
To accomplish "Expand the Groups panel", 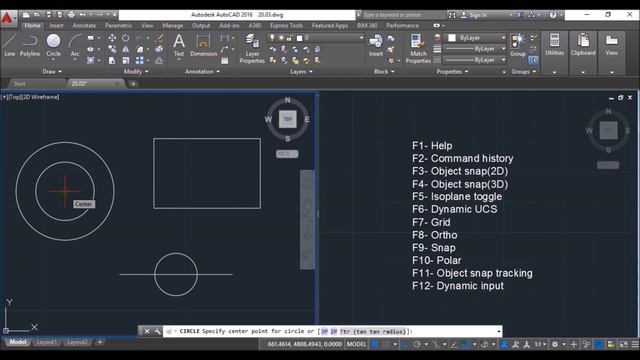I will (x=524, y=71).
